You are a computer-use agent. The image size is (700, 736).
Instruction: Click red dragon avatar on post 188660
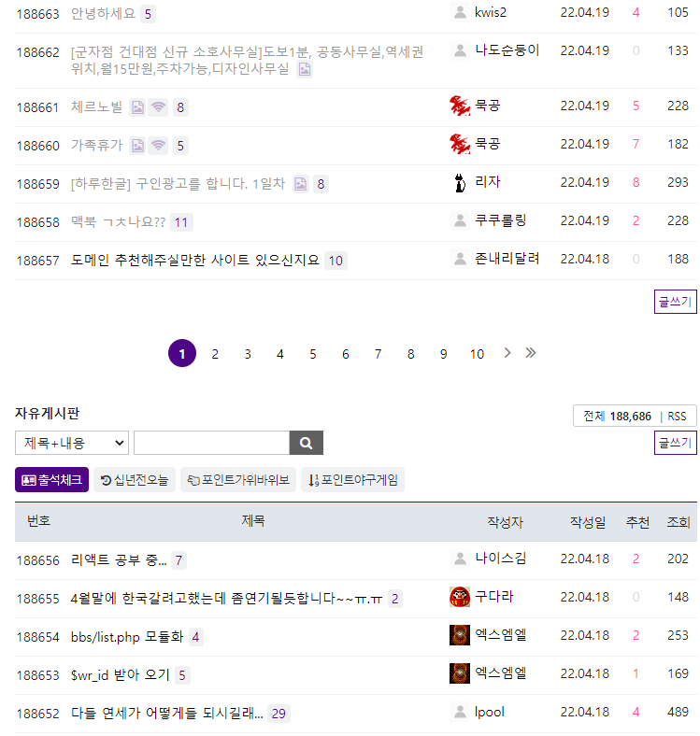pyautogui.click(x=460, y=144)
